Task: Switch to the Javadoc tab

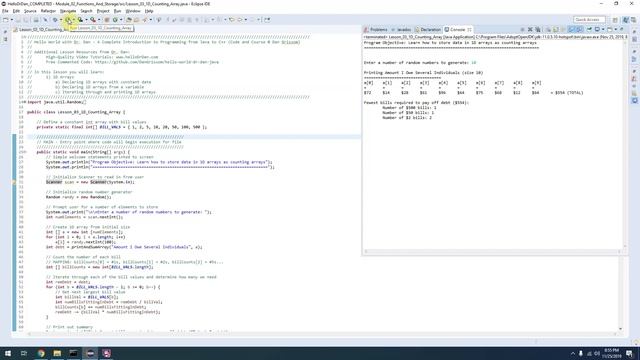Action: point(401,29)
